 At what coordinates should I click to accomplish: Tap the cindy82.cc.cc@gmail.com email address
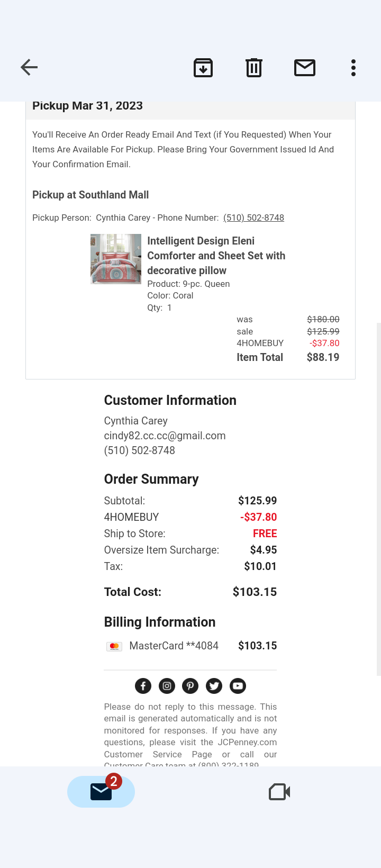pos(165,436)
